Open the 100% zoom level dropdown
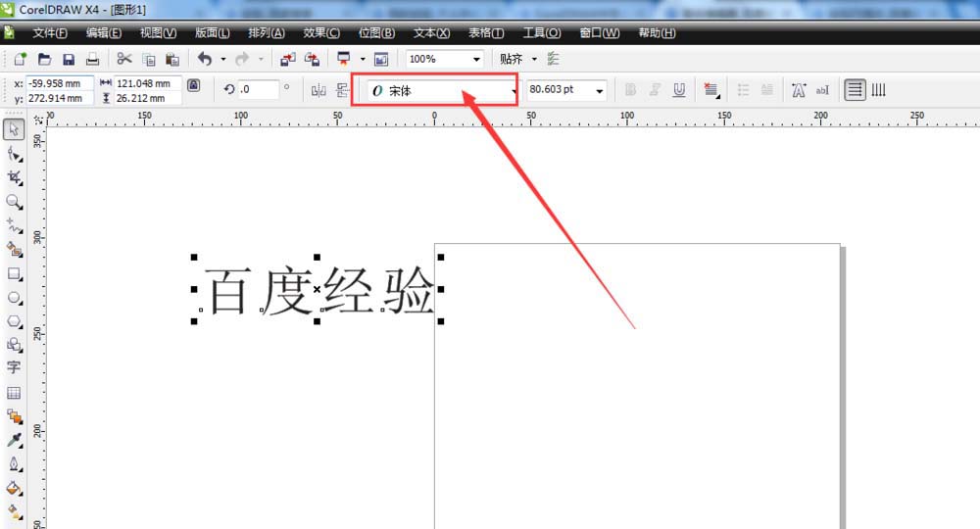The width and height of the screenshot is (980, 529). [476, 60]
